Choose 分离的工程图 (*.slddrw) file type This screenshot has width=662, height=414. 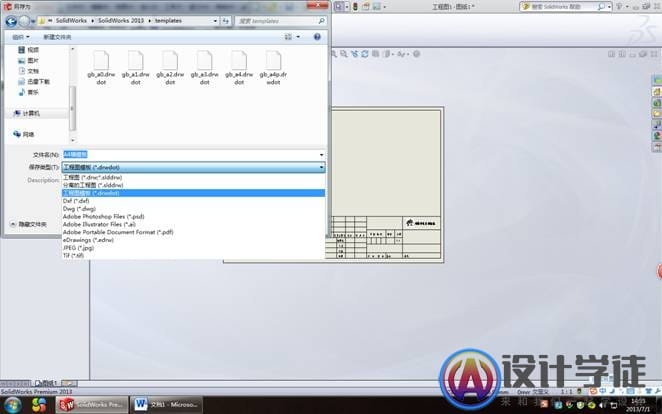click(193, 185)
